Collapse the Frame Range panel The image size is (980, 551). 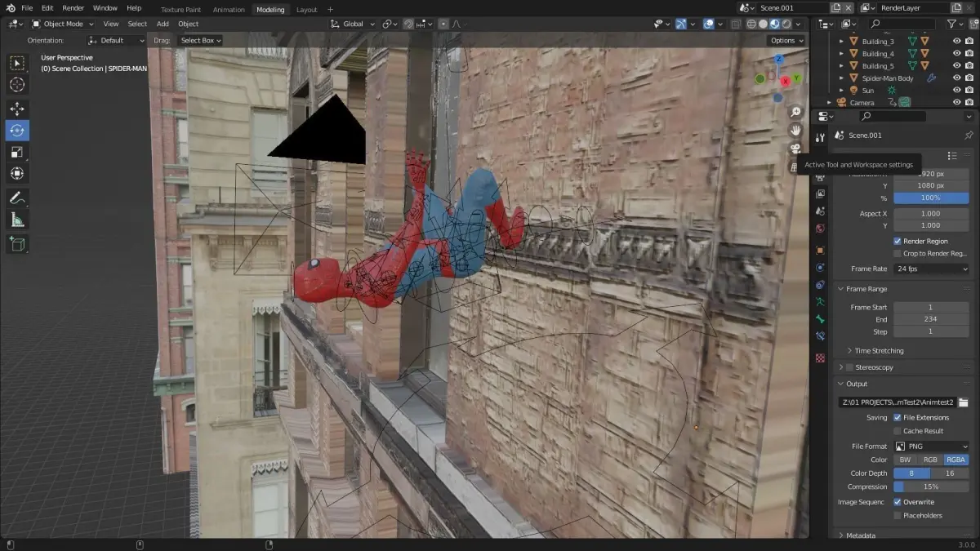[866, 289]
